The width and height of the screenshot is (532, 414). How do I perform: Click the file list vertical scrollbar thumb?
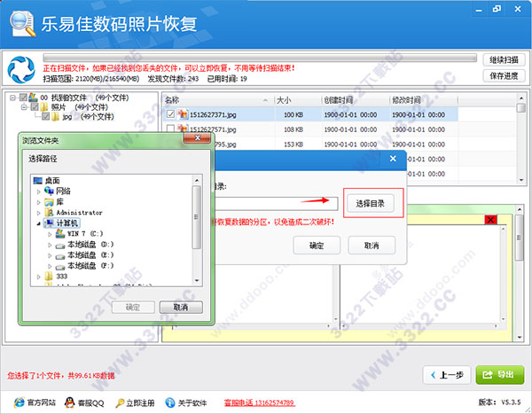520,108
